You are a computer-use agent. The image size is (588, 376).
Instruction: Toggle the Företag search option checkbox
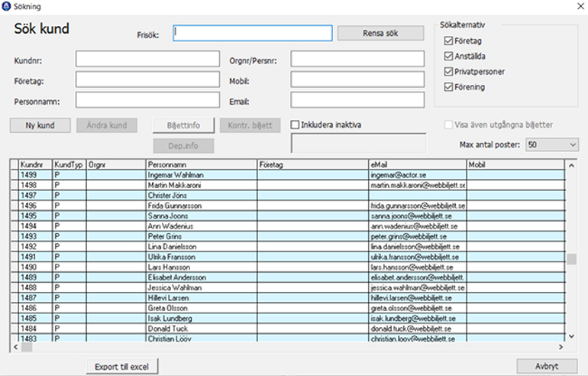pos(448,41)
